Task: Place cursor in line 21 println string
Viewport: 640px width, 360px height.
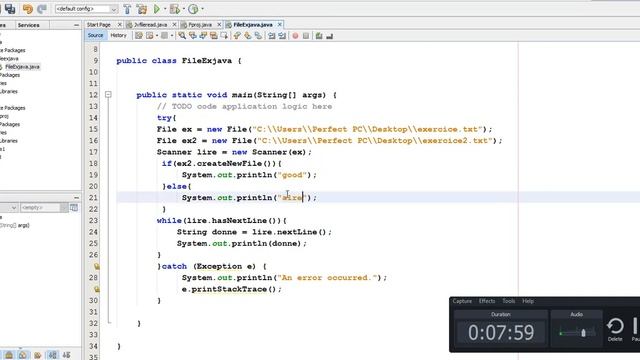Action: [292, 198]
